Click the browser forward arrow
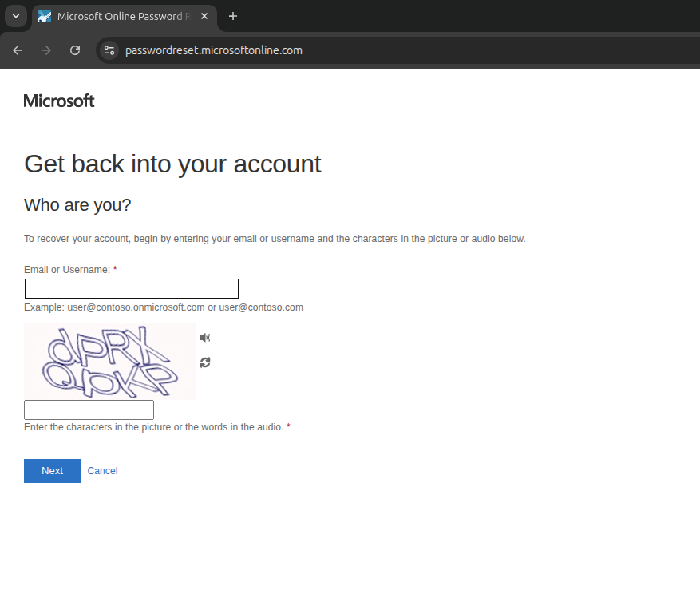Screen dimensions: 700x602 pos(46,50)
